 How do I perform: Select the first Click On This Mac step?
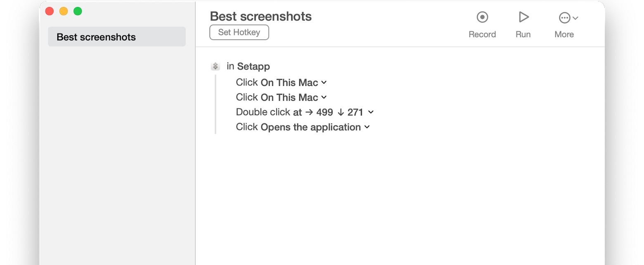(x=277, y=83)
